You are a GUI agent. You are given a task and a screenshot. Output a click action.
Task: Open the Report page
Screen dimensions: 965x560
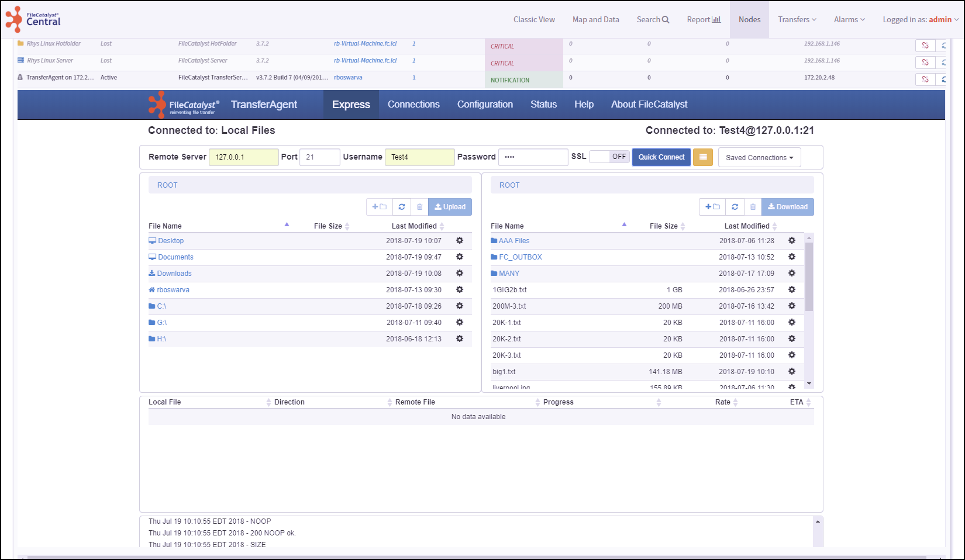(704, 19)
